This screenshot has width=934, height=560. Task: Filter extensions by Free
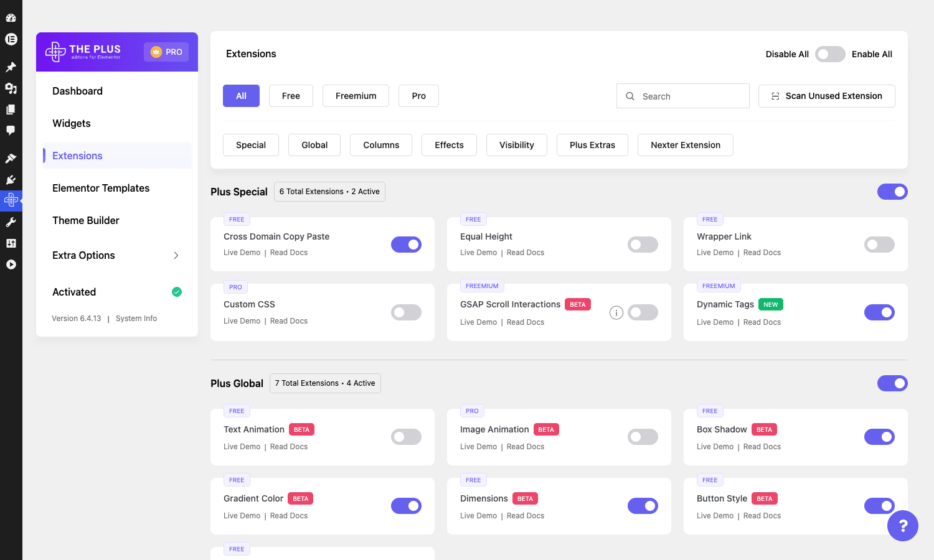(x=291, y=96)
